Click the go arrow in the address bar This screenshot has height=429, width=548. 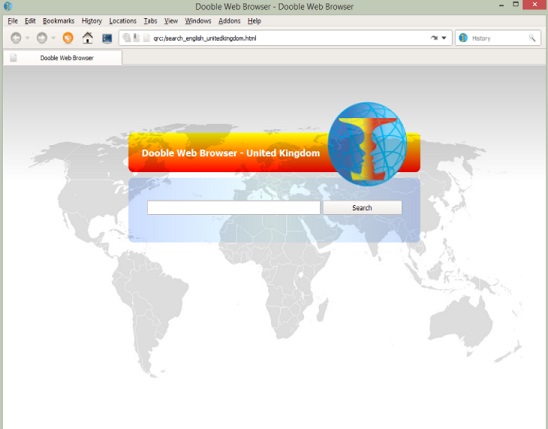pos(434,38)
